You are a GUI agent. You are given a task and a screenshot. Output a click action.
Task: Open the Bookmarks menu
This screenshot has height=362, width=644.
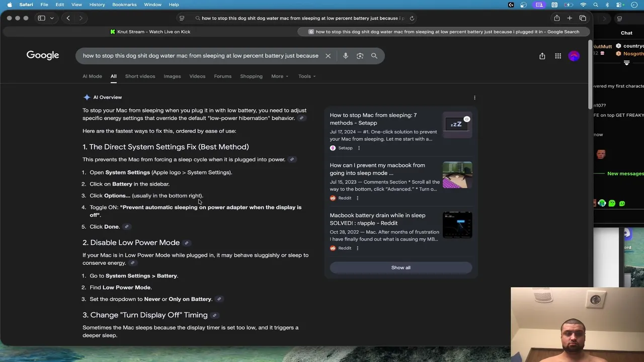[x=124, y=5]
